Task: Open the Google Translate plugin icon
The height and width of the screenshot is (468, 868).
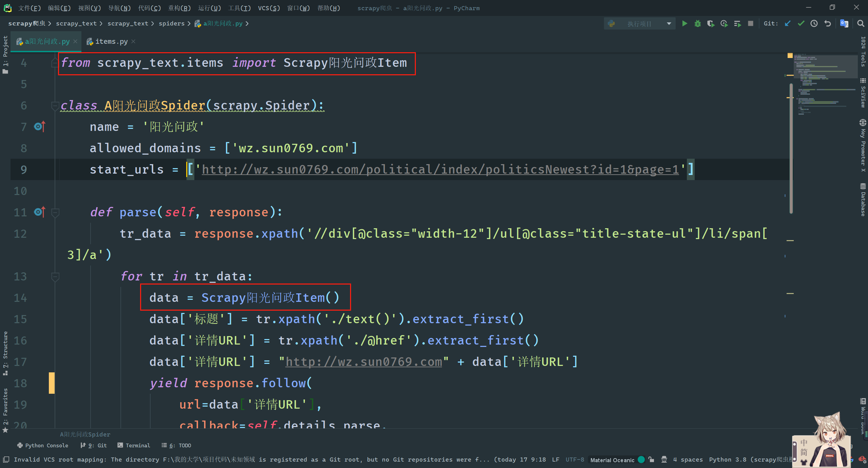Action: pos(844,23)
